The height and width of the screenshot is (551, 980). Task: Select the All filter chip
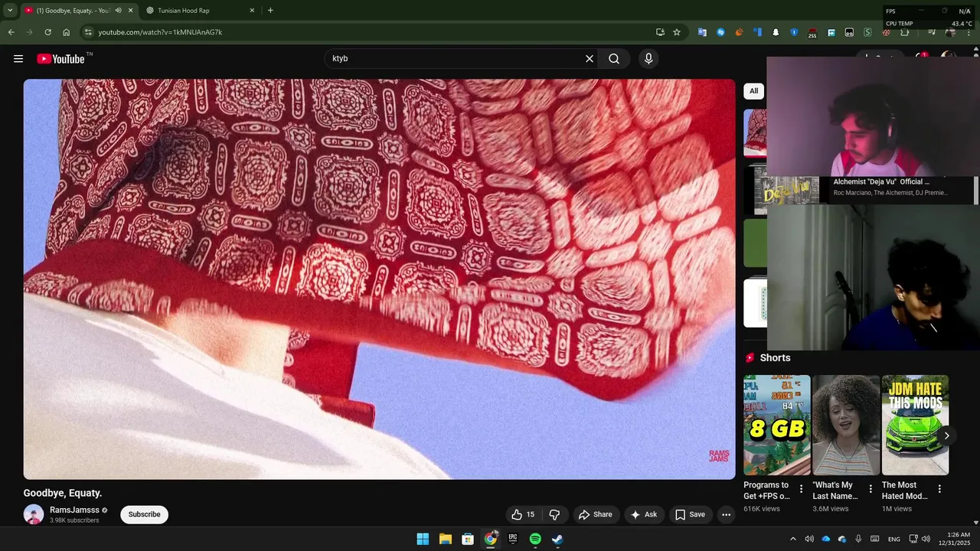pyautogui.click(x=753, y=91)
